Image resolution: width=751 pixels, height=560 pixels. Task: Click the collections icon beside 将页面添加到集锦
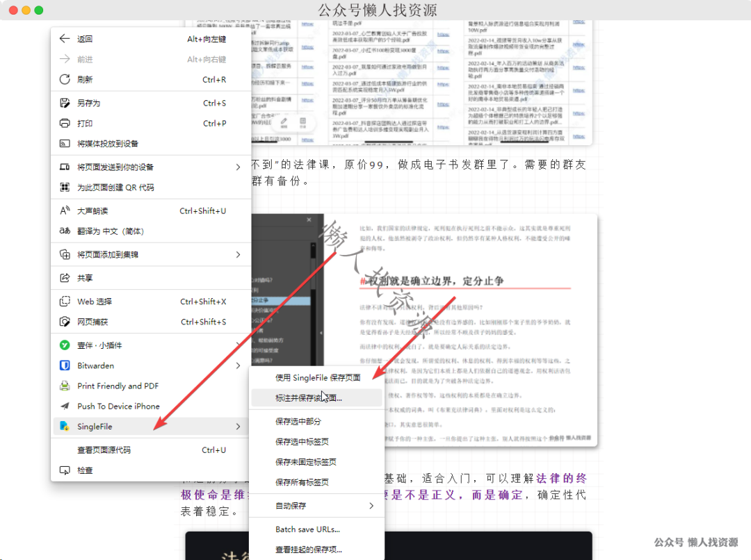click(x=65, y=254)
